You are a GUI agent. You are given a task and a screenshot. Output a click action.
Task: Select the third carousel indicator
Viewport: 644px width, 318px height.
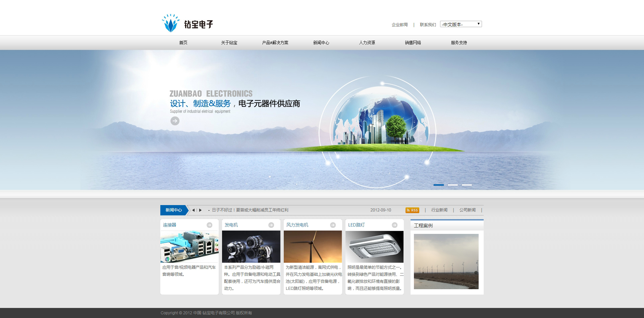(467, 185)
